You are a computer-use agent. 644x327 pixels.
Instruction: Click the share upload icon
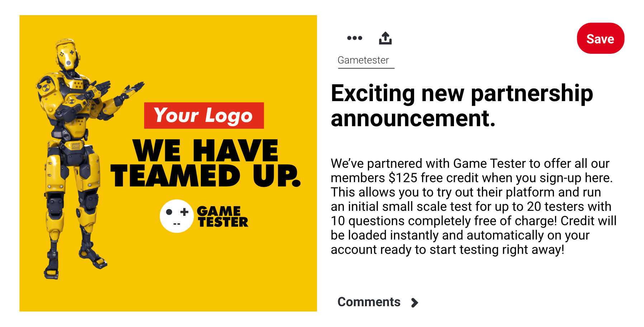tap(385, 38)
